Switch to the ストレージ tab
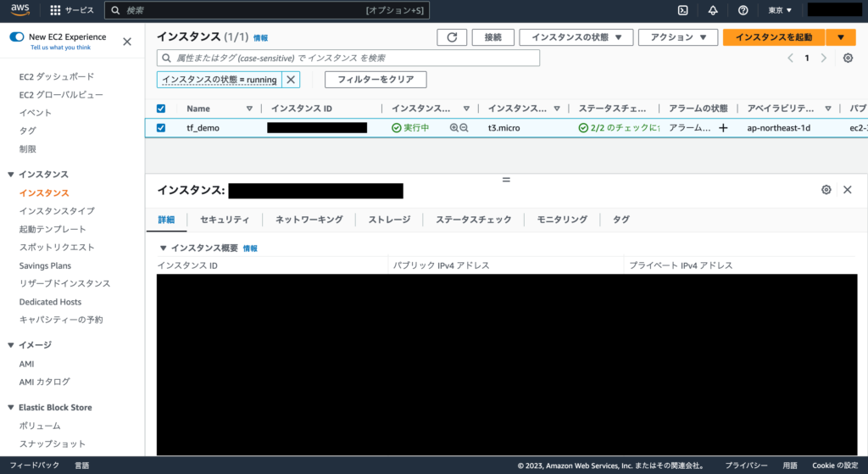The image size is (868, 474). pyautogui.click(x=389, y=220)
